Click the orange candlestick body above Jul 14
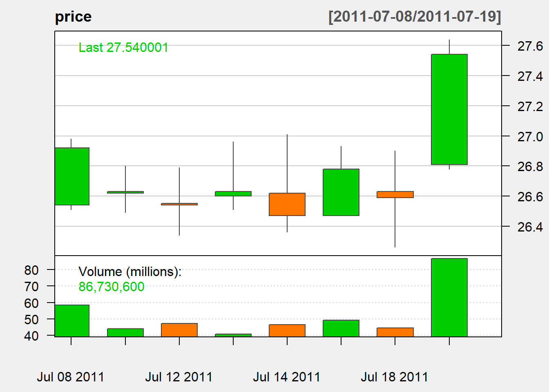The image size is (549, 392). tap(287, 204)
